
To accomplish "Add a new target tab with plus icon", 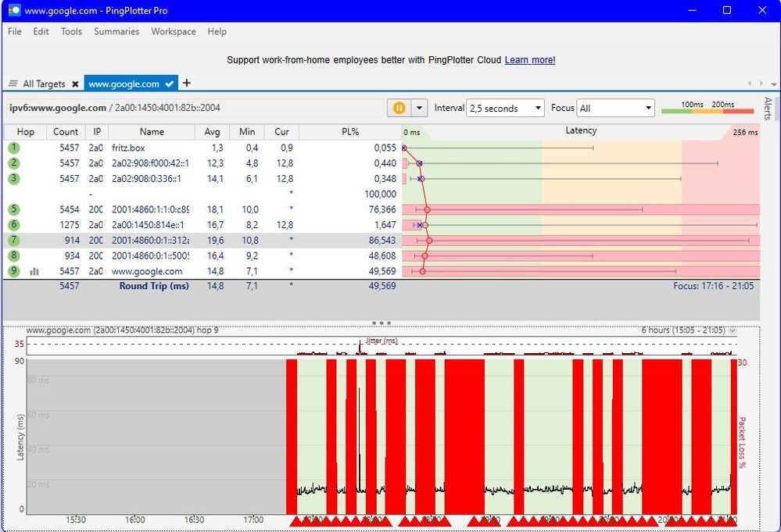I will click(x=187, y=83).
